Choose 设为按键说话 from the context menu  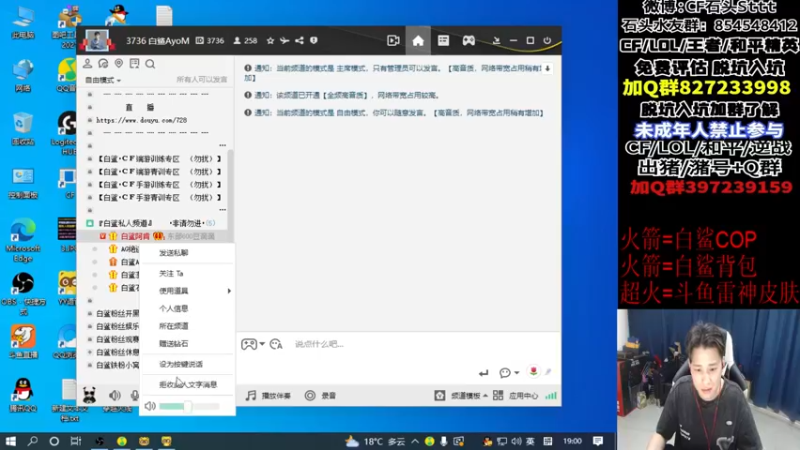(181, 364)
